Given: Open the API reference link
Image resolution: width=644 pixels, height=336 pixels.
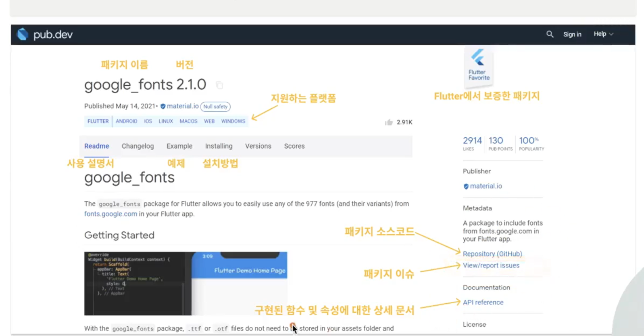Looking at the screenshot, I should click(483, 302).
